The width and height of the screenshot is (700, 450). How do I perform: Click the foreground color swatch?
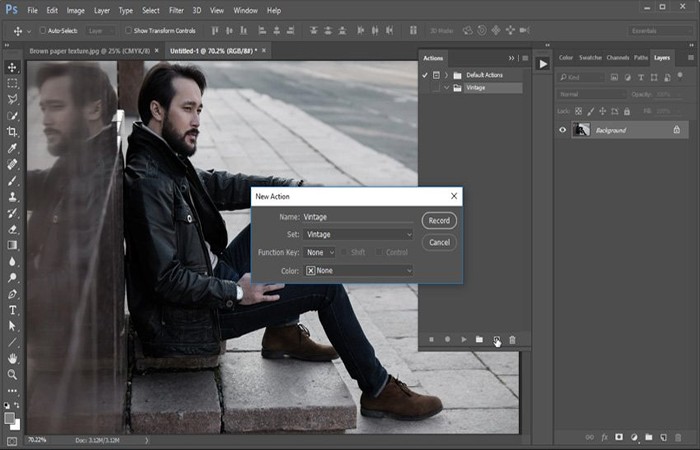9,418
